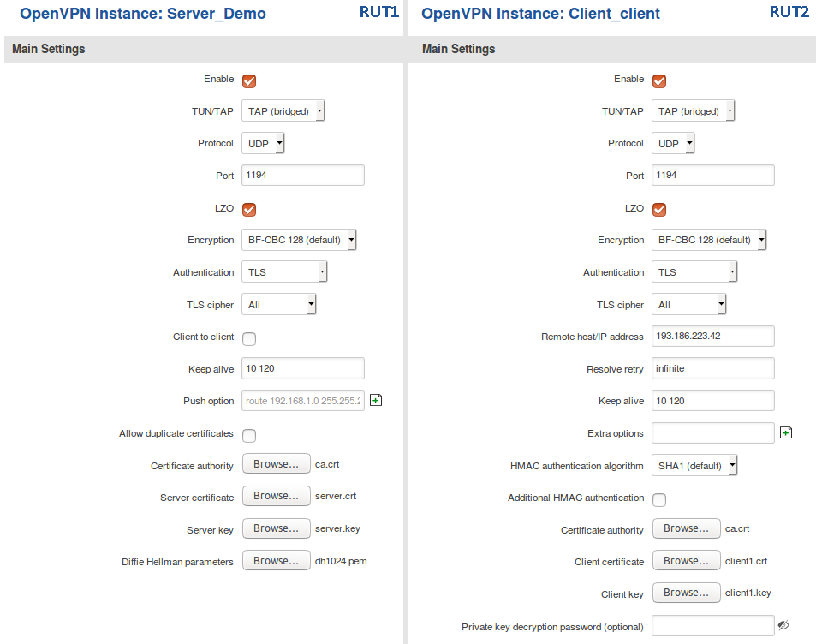Image resolution: width=816 pixels, height=644 pixels.
Task: Browse for the client Certificate authority file
Action: [x=687, y=528]
